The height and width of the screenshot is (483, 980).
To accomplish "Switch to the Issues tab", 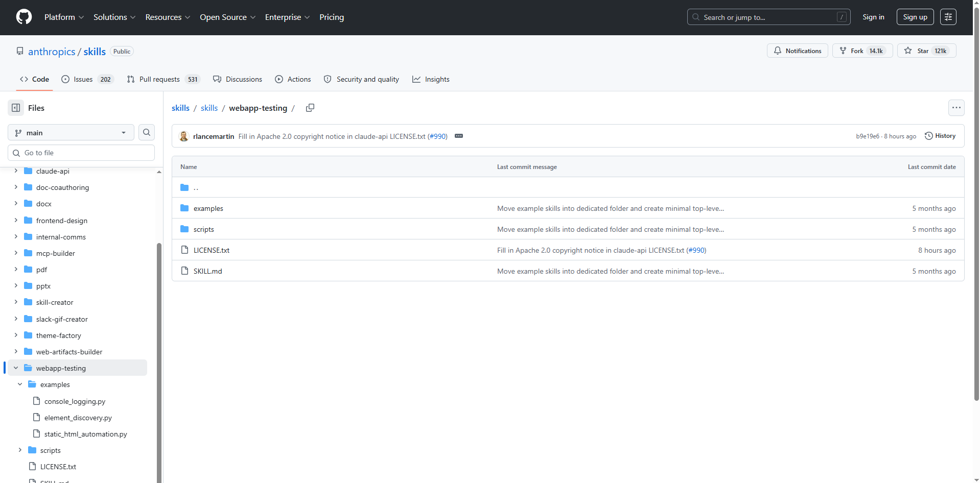I will pyautogui.click(x=87, y=79).
